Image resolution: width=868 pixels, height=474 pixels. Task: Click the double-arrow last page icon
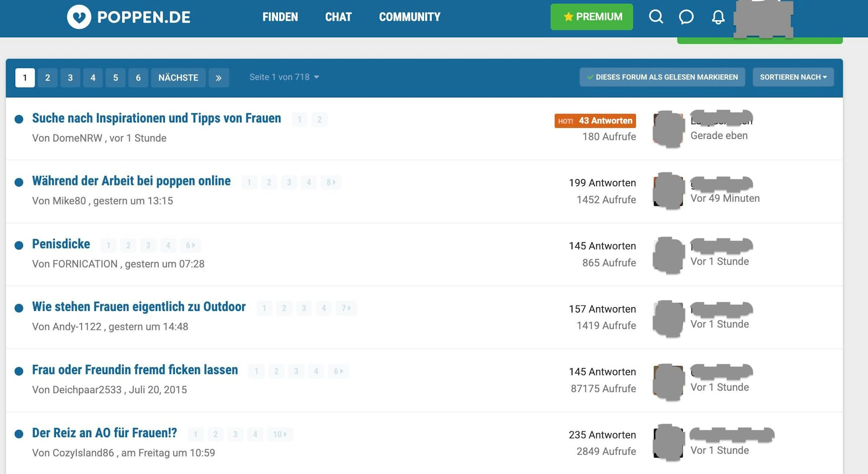(219, 78)
